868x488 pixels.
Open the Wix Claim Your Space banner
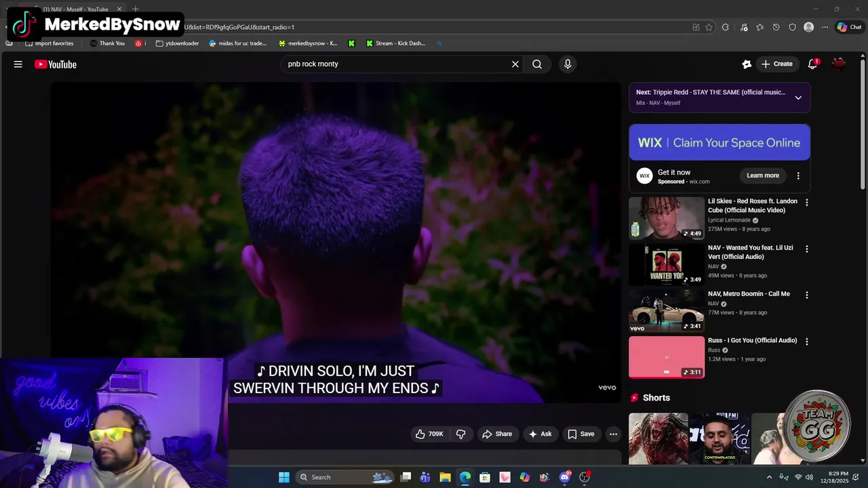(719, 142)
